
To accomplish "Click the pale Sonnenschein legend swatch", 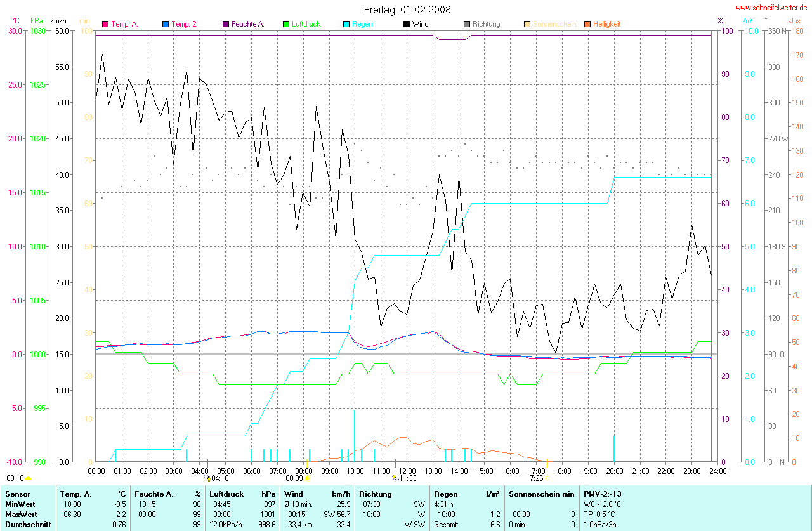I will tap(527, 24).
